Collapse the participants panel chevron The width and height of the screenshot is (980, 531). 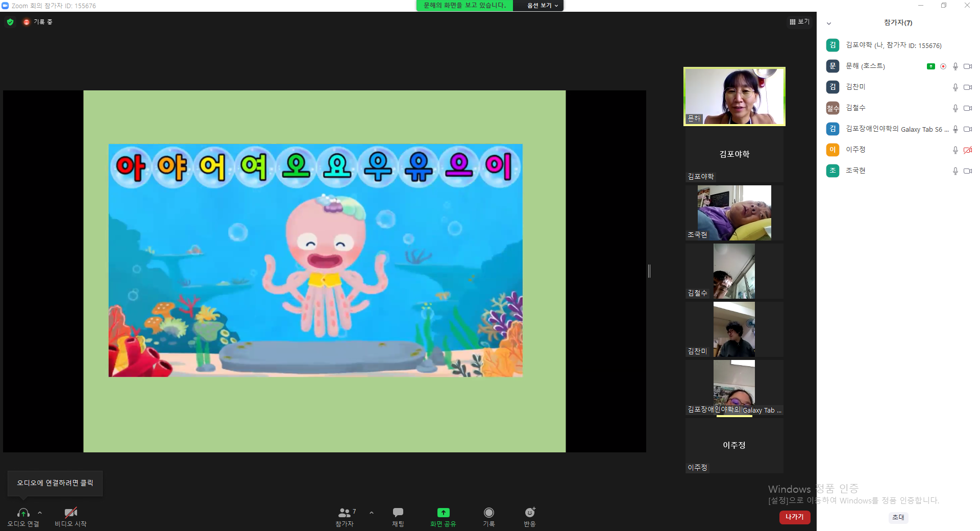(x=829, y=23)
